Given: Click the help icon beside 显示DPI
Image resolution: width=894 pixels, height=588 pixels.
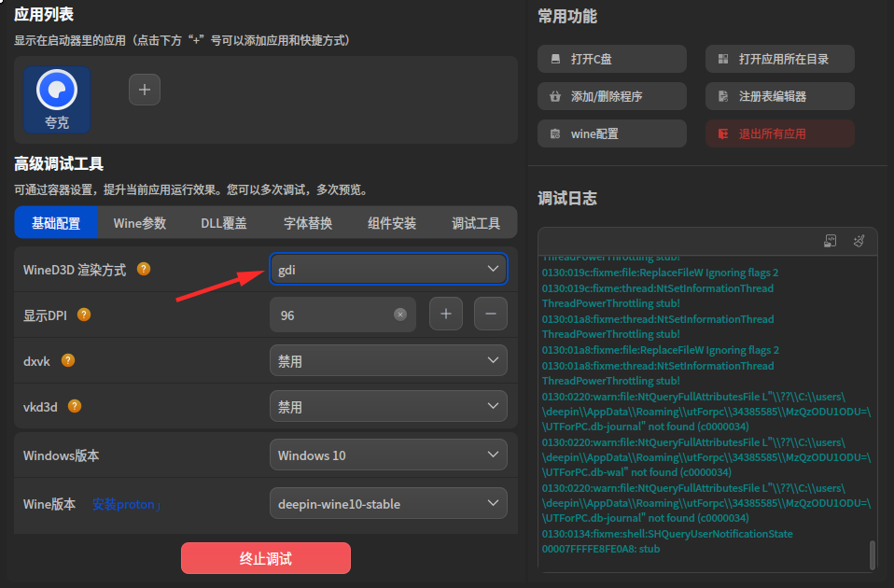Looking at the screenshot, I should click(x=84, y=315).
